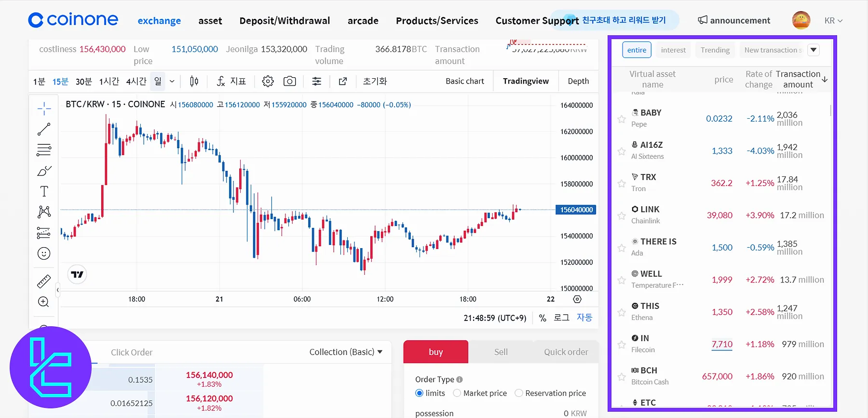Viewport: 868px width, 418px height.
Task: Toggle the 자동 auto scale button
Action: tap(584, 318)
